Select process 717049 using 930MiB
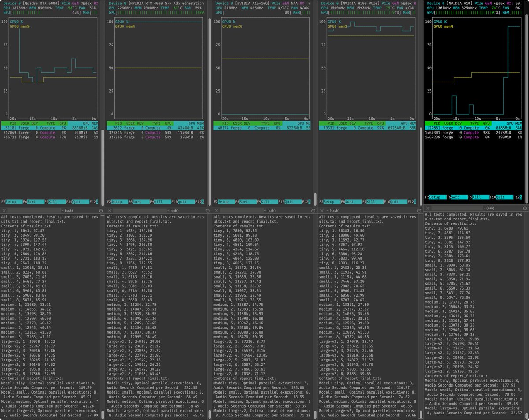This screenshot has width=529, height=420. [x=50, y=133]
